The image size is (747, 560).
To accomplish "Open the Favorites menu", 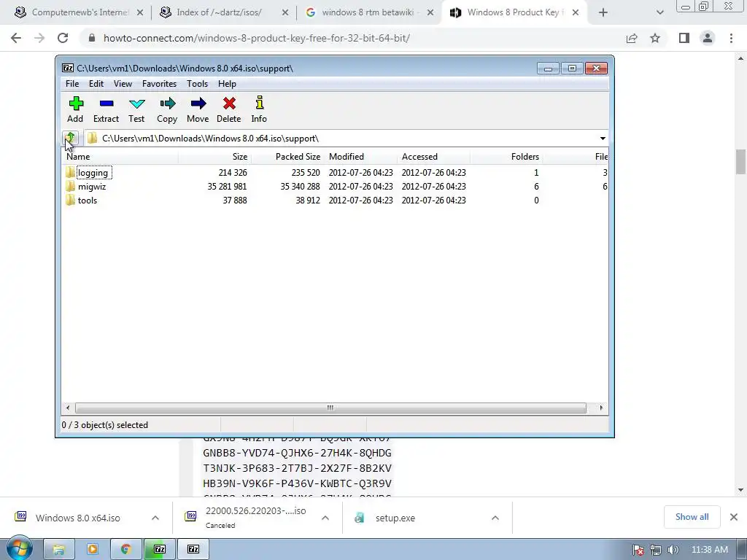I will (159, 84).
